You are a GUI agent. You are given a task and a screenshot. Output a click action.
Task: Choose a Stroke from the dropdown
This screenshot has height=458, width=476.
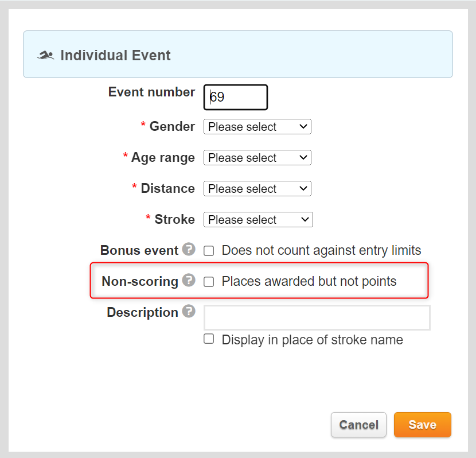pos(257,220)
